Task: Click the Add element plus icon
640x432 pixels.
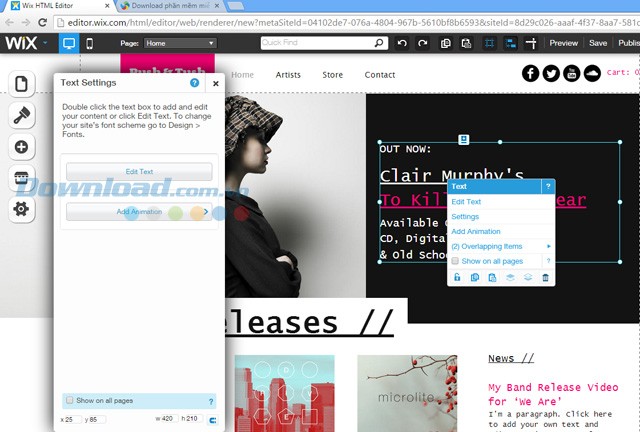Action: [x=22, y=147]
